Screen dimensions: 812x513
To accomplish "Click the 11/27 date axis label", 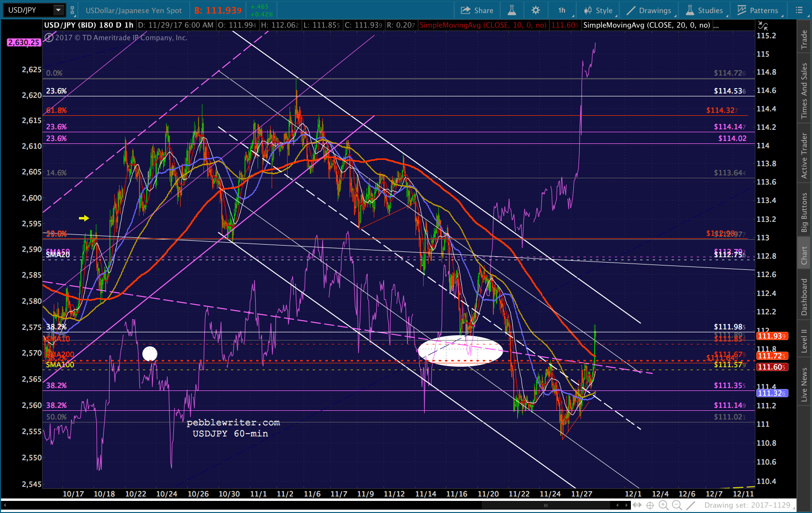I will [582, 494].
